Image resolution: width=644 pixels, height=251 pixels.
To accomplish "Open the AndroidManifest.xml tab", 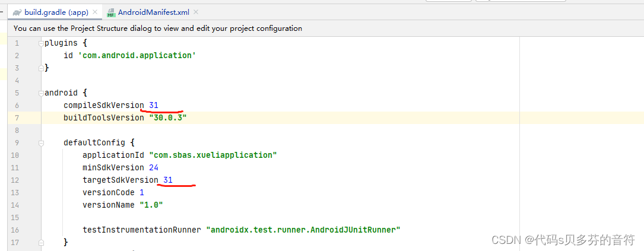I will 154,12.
